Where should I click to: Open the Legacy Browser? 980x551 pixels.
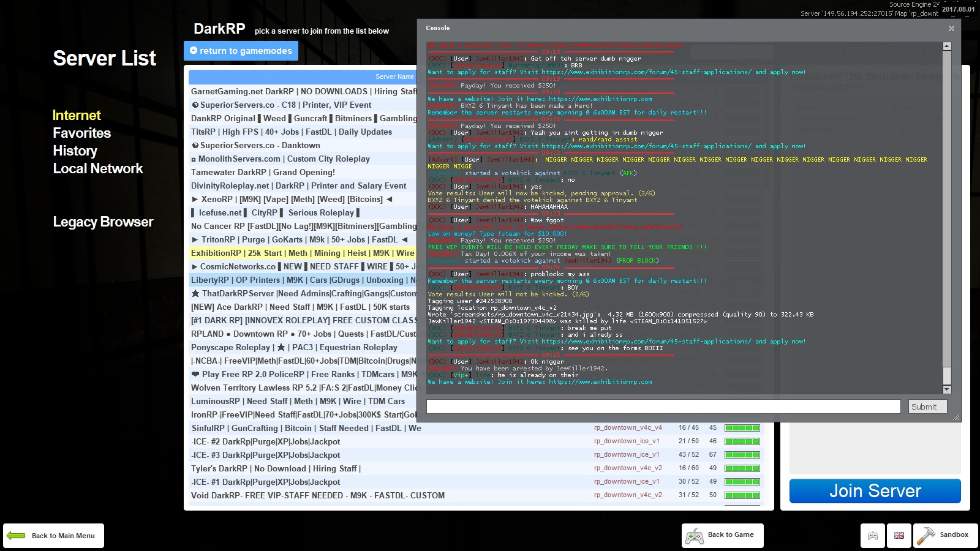coord(103,222)
